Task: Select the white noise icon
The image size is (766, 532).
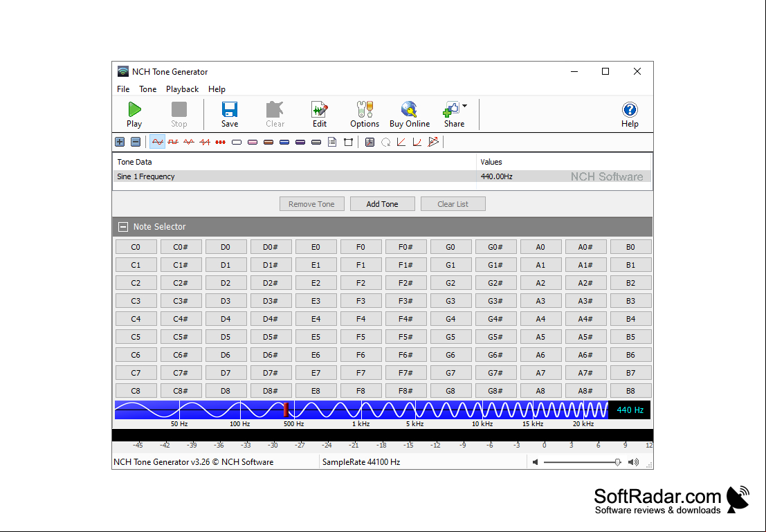Action: click(237, 142)
